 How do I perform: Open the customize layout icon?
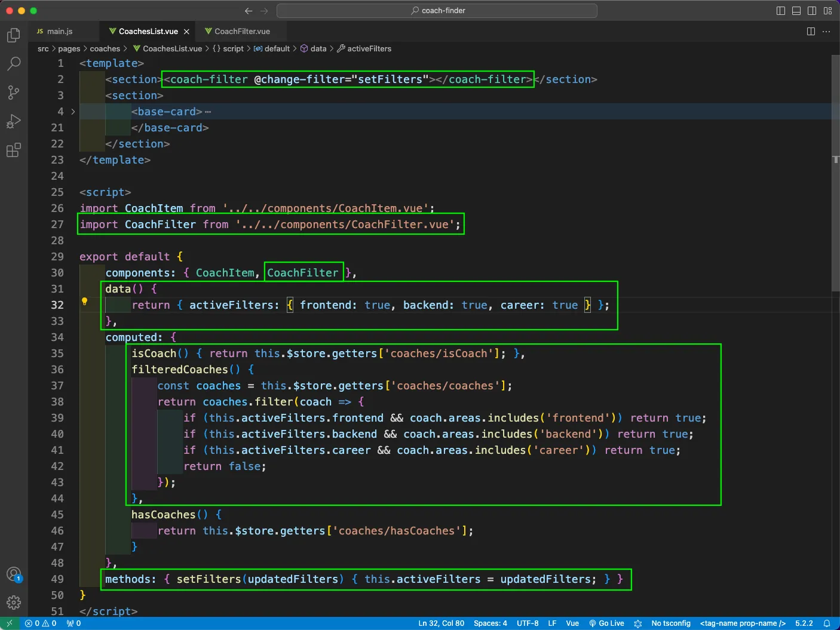click(x=827, y=11)
